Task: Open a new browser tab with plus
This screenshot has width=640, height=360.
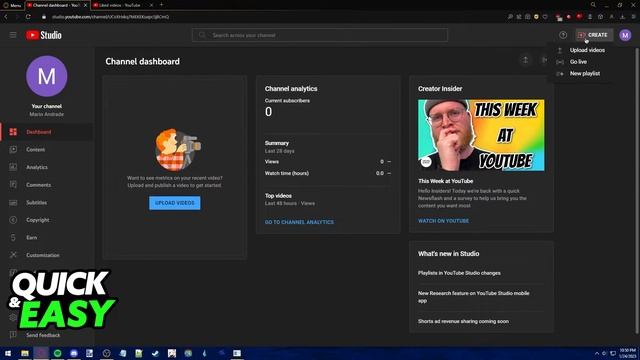Action: tap(161, 5)
